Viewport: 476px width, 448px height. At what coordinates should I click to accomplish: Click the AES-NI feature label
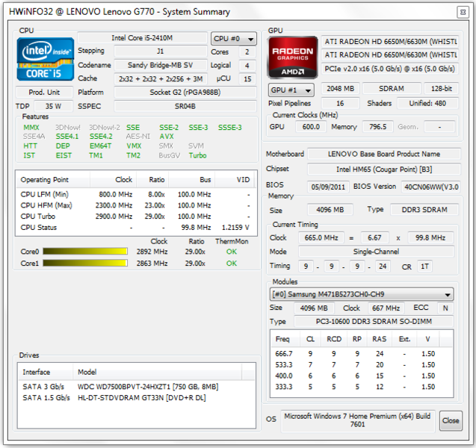138,137
